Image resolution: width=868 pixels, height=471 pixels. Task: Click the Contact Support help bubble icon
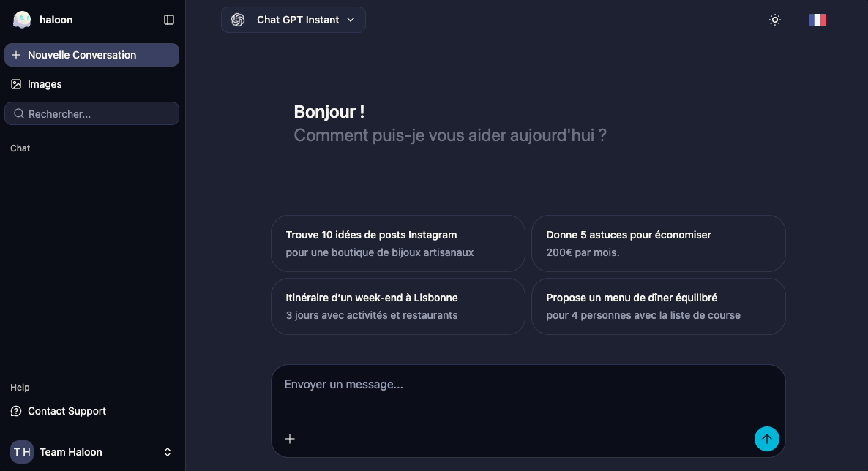pyautogui.click(x=16, y=411)
